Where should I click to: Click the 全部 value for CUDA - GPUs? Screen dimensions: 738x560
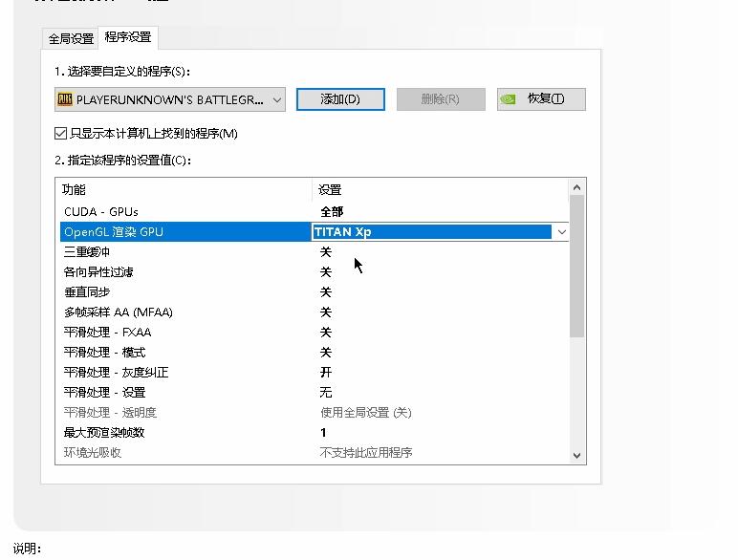[332, 212]
